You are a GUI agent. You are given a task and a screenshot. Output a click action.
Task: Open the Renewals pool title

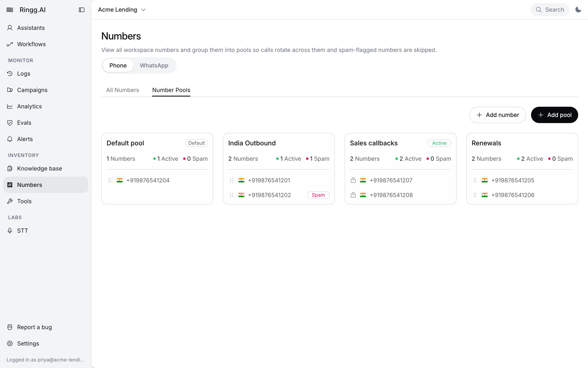tap(486, 143)
